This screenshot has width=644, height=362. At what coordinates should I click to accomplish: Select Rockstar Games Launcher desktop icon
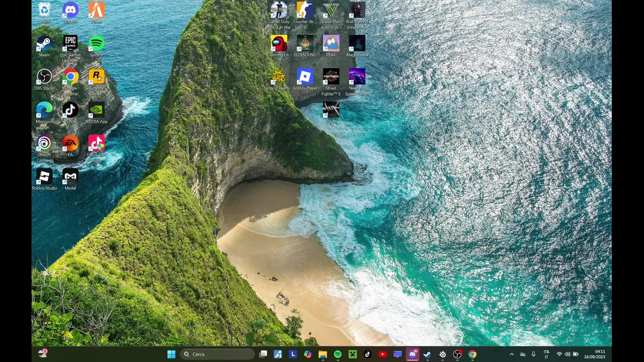click(97, 82)
